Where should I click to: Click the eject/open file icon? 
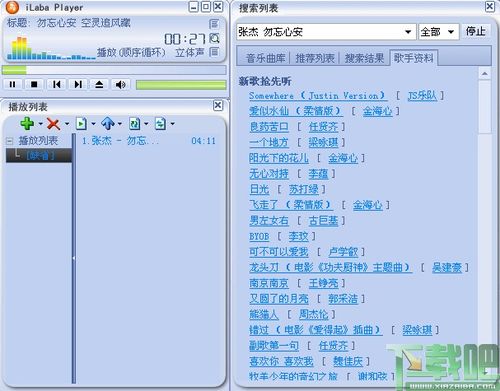point(99,84)
